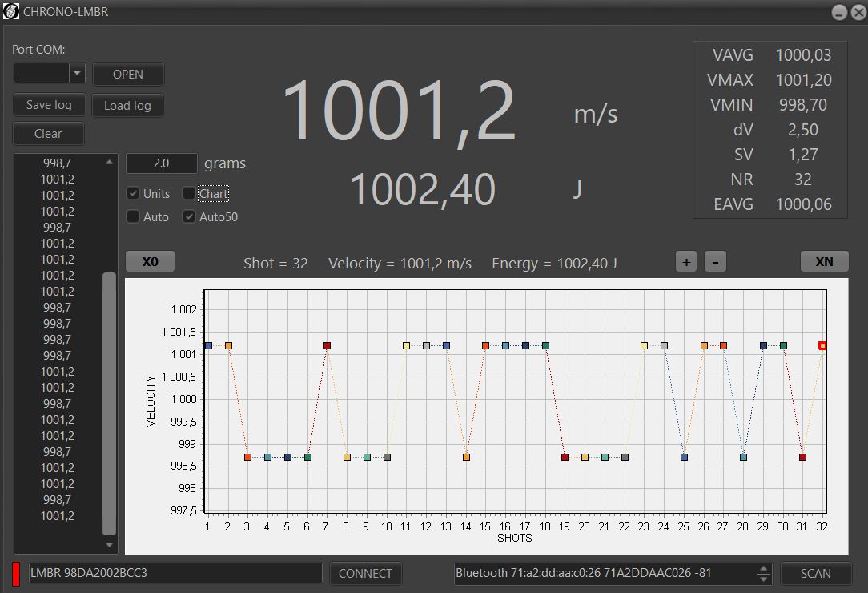The height and width of the screenshot is (593, 868).
Task: Step up the Bluetooth device selector
Action: click(764, 568)
